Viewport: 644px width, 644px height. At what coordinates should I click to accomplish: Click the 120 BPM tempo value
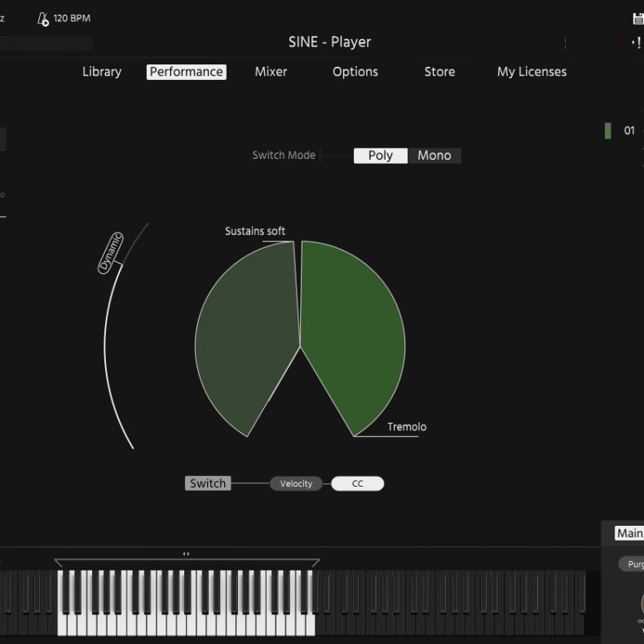[x=72, y=19]
